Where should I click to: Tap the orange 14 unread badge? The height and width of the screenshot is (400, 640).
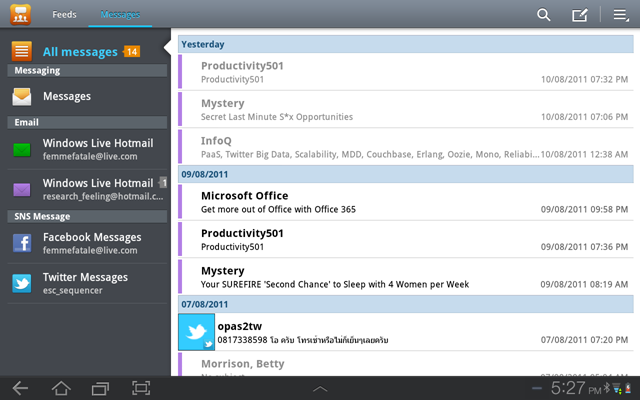[x=131, y=52]
